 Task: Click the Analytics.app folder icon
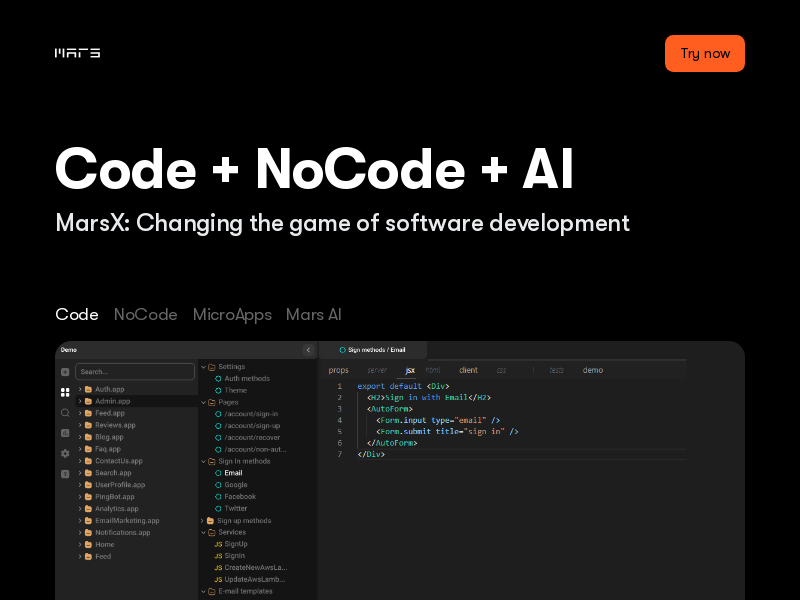pos(88,509)
